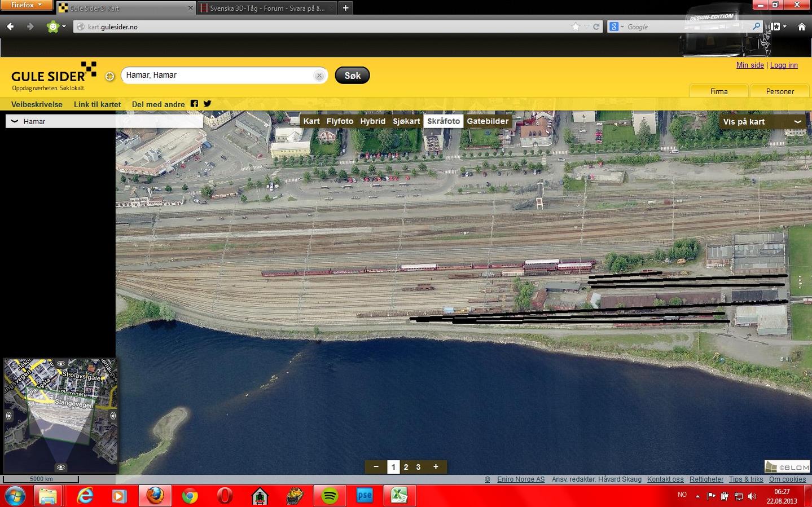Go to the Firefox home page icon
This screenshot has width=812, height=507.
pyautogui.click(x=801, y=27)
